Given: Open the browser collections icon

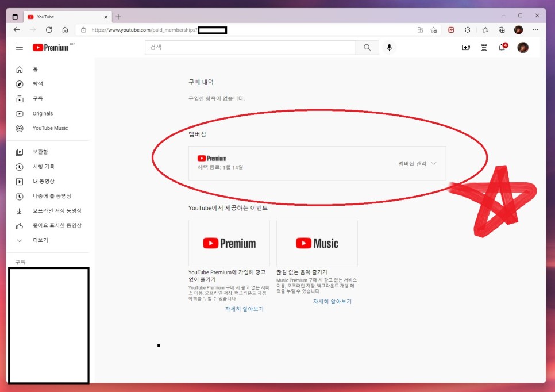Looking at the screenshot, I should click(502, 30).
